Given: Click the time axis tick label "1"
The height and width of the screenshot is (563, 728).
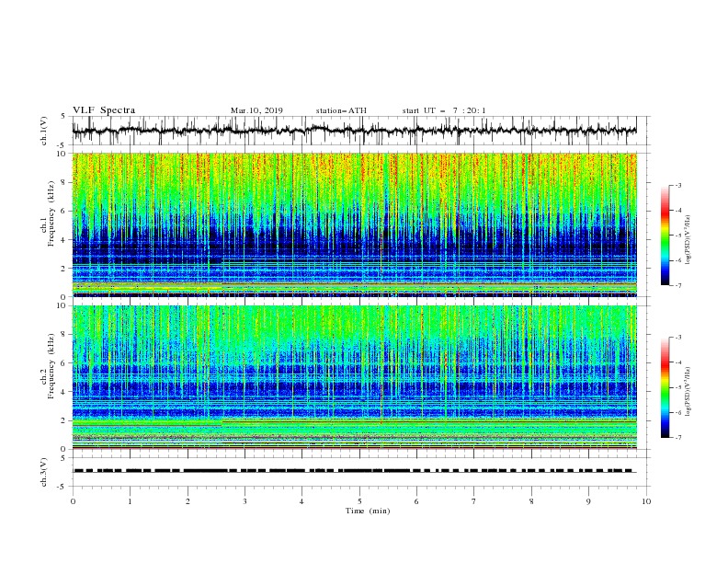Looking at the screenshot, I should (130, 501).
